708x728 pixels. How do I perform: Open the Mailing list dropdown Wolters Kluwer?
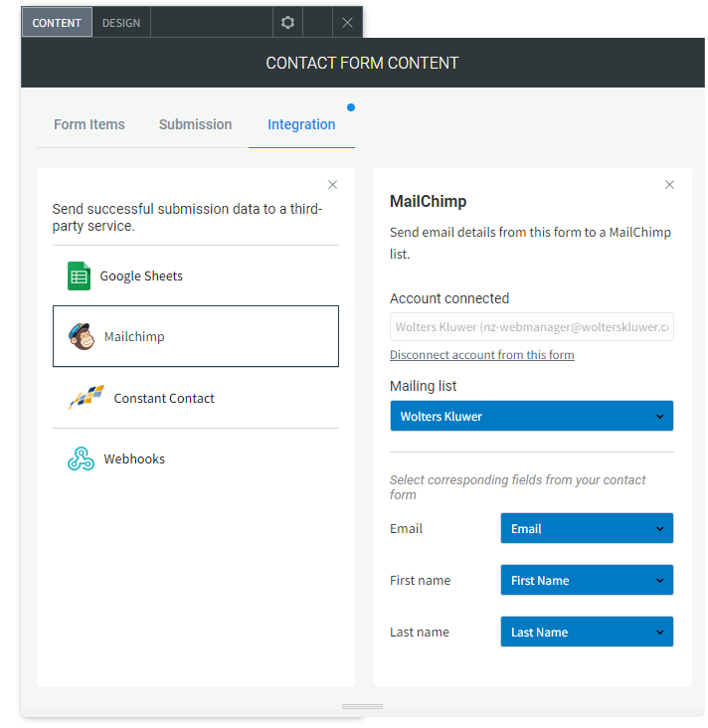(x=532, y=416)
